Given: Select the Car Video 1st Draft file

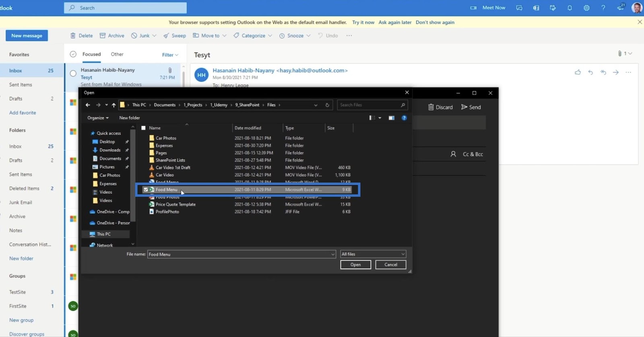Looking at the screenshot, I should click(173, 167).
